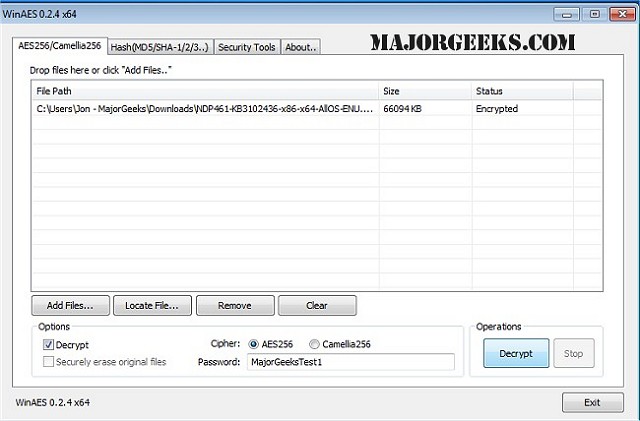This screenshot has width=640, height=421.
Task: Click the Stop operation button
Action: click(573, 353)
